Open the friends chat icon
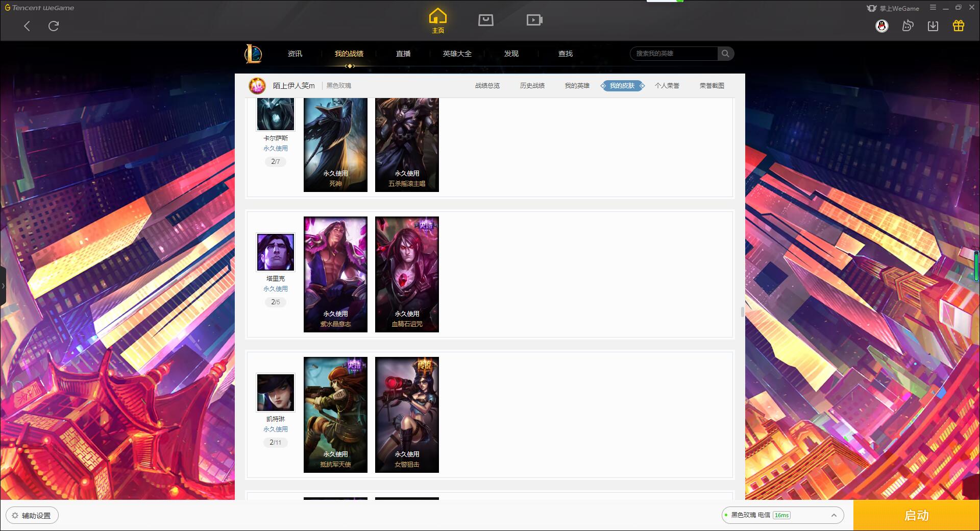 click(908, 26)
